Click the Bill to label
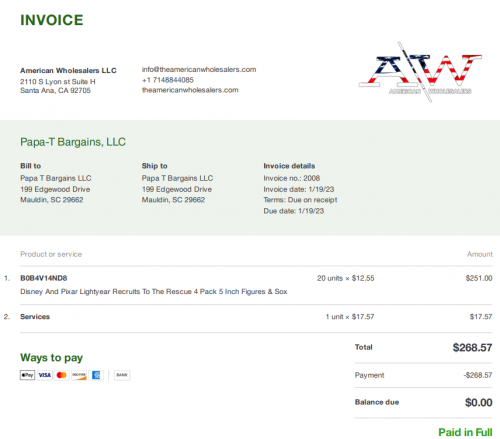 [x=31, y=166]
